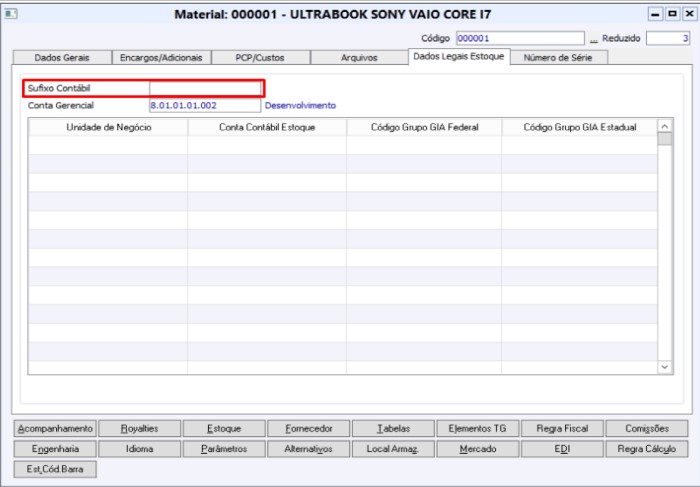The height and width of the screenshot is (487, 700).
Task: Click the Mercado button
Action: coord(478,449)
